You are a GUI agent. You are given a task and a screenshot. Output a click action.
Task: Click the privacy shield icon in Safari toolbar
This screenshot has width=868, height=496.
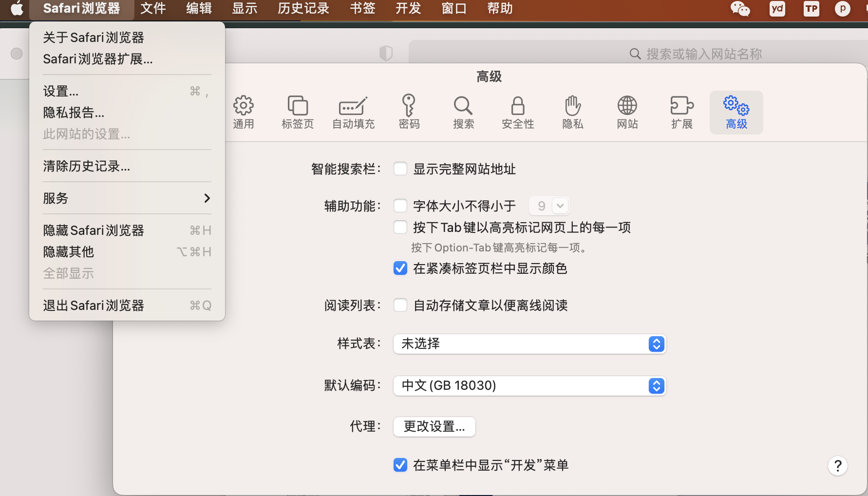coord(386,53)
